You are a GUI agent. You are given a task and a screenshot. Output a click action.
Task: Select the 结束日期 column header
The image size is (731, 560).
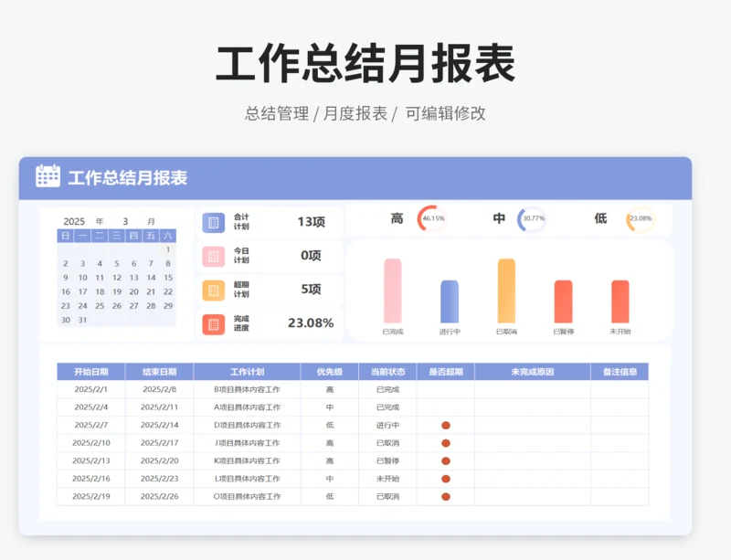(x=159, y=372)
